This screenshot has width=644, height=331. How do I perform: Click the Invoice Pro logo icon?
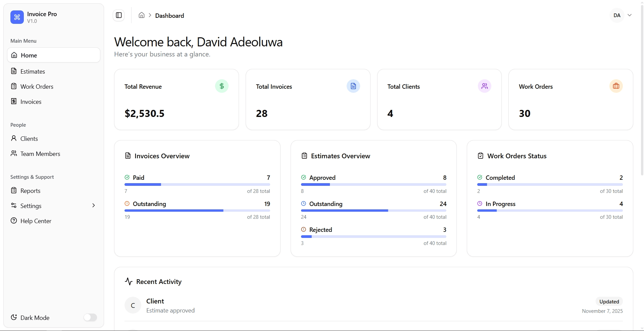point(17,17)
